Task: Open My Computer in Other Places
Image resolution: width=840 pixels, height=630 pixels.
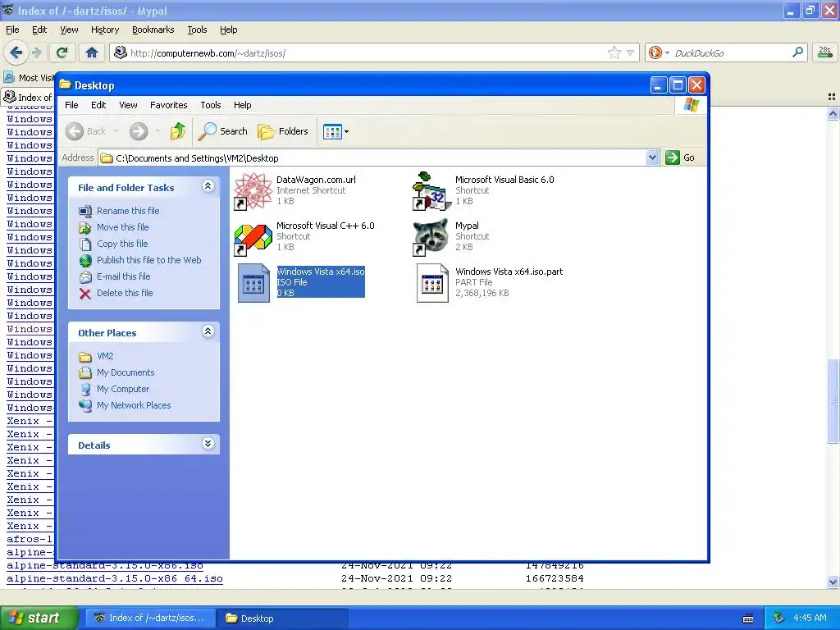Action: [x=123, y=390]
